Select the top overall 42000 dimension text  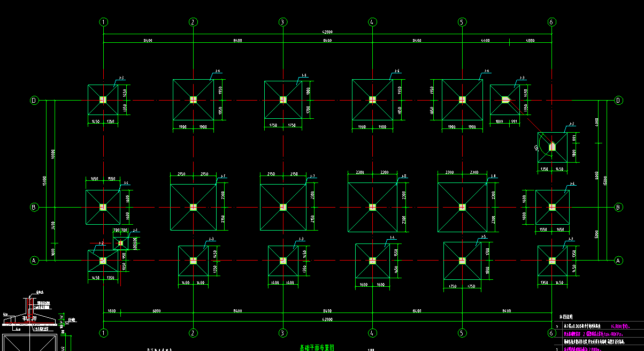[x=327, y=32]
